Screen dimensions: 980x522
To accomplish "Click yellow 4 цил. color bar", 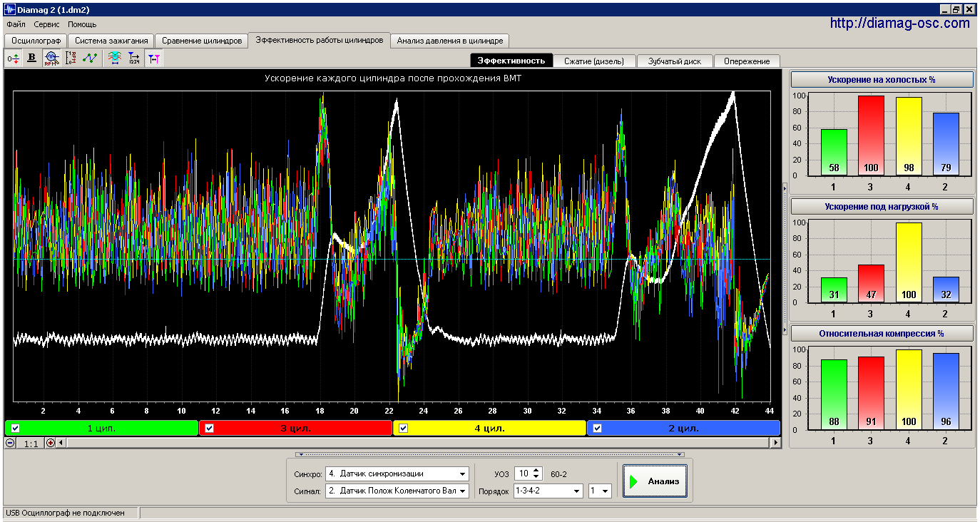I will pos(489,428).
